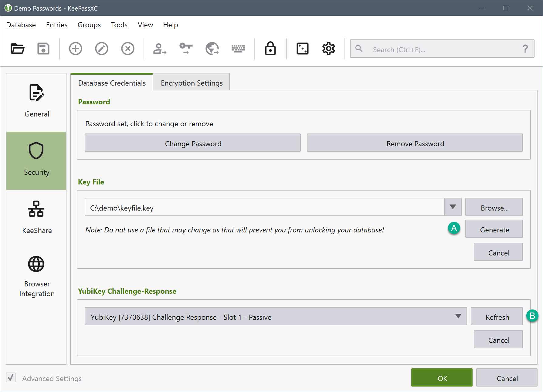Select KeeShare in the sidebar
Viewport: 543px width, 392px height.
pyautogui.click(x=36, y=217)
